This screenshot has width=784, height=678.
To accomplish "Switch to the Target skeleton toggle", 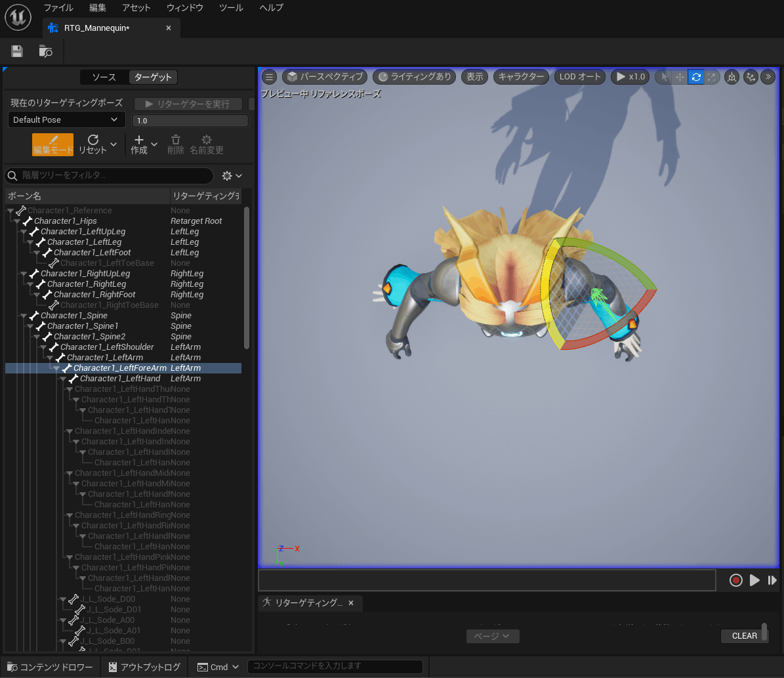I will coord(153,77).
